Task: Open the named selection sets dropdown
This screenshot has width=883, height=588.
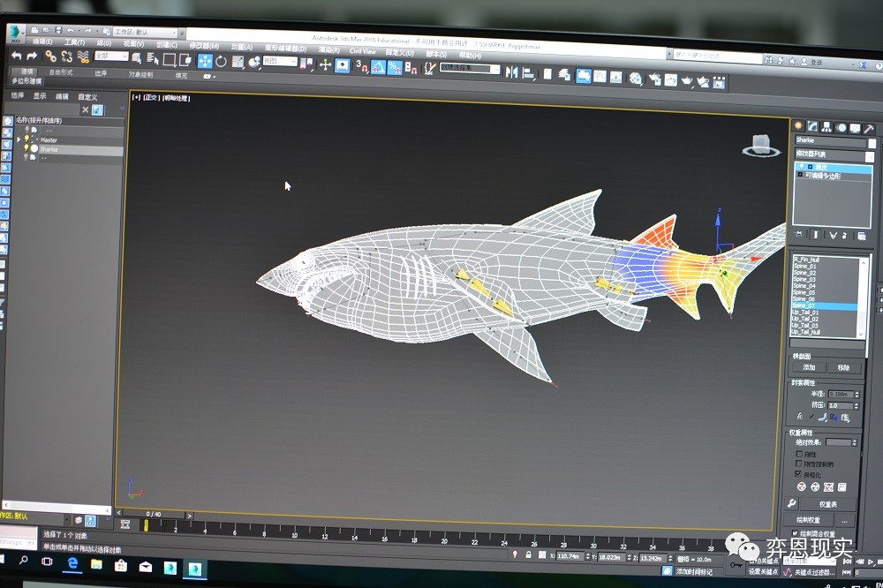Action: (470, 68)
